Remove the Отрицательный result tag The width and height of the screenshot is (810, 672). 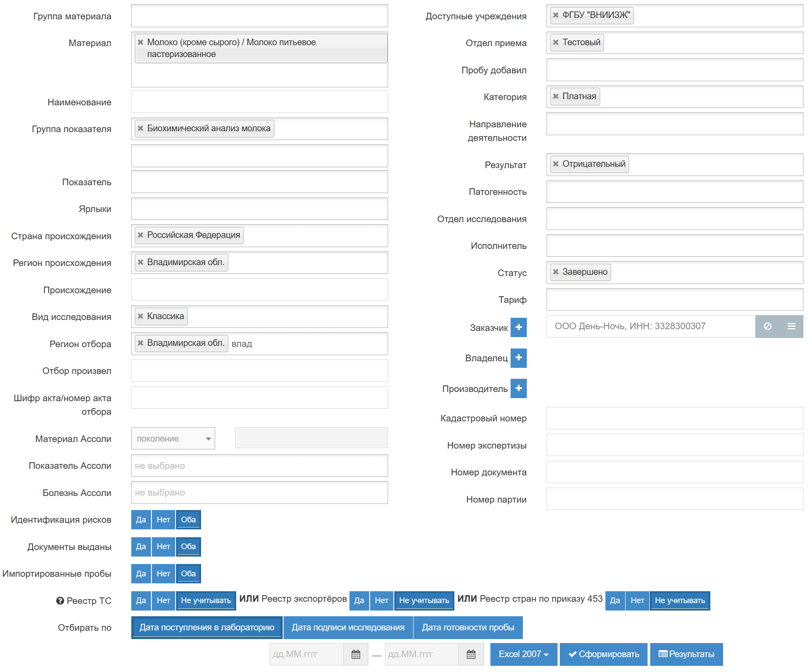pos(556,164)
